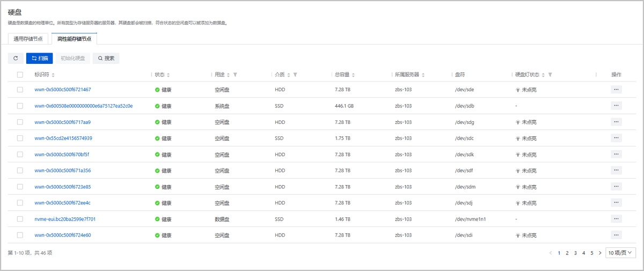
Task: Sort by the 所属服务器 column sort arrows
Action: pyautogui.click(x=423, y=75)
